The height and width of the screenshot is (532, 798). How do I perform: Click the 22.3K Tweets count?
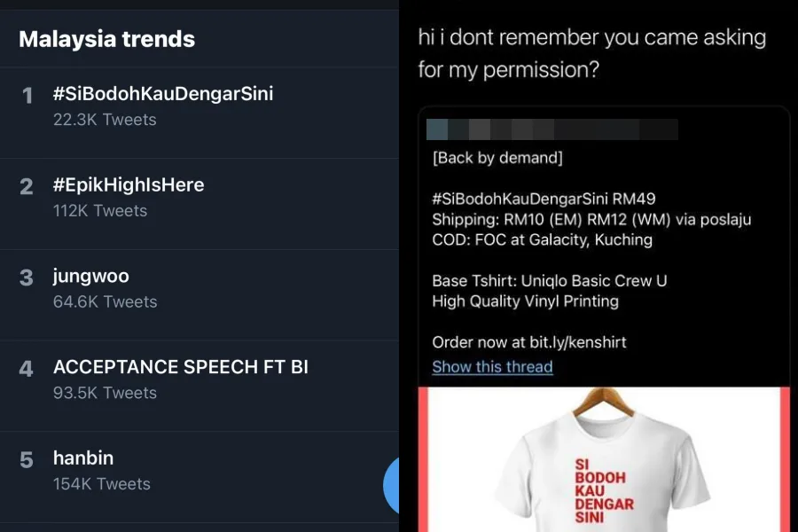point(105,120)
